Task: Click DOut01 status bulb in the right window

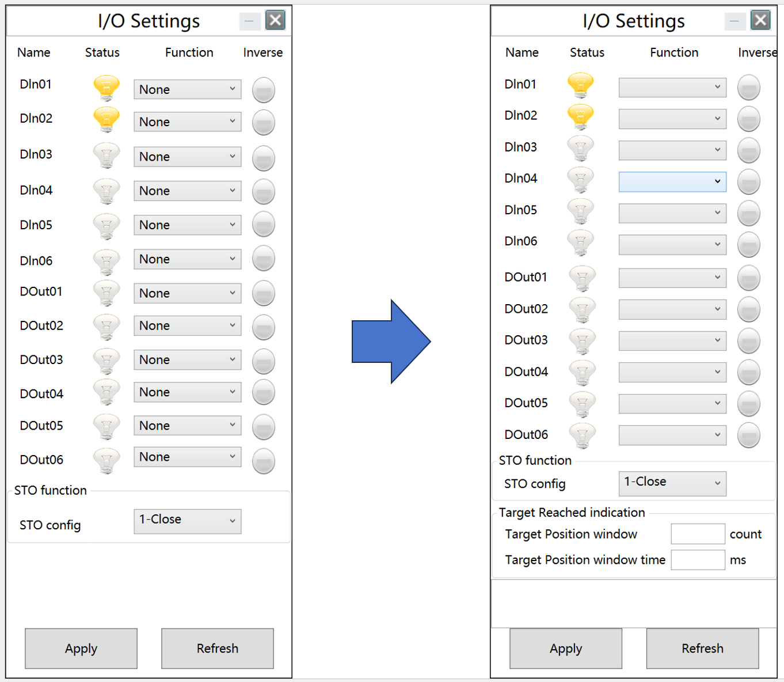Action: [582, 278]
